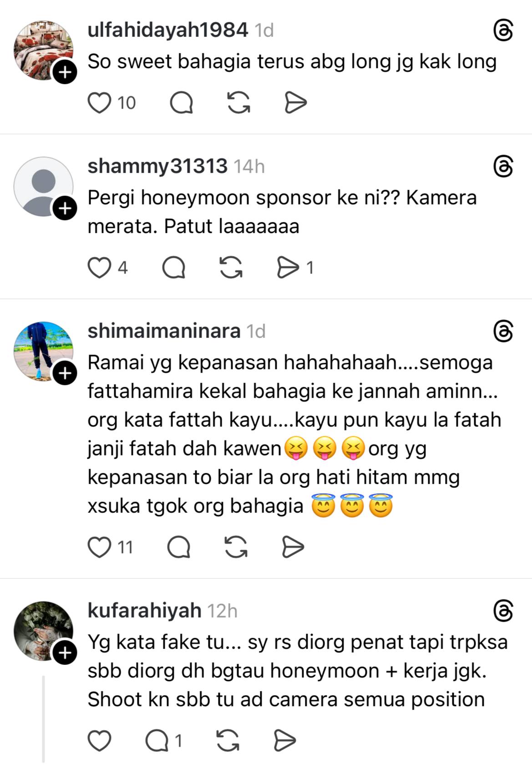The width and height of the screenshot is (532, 766).
Task: Open reply bubble on shammy31313's comment
Action: point(174,267)
